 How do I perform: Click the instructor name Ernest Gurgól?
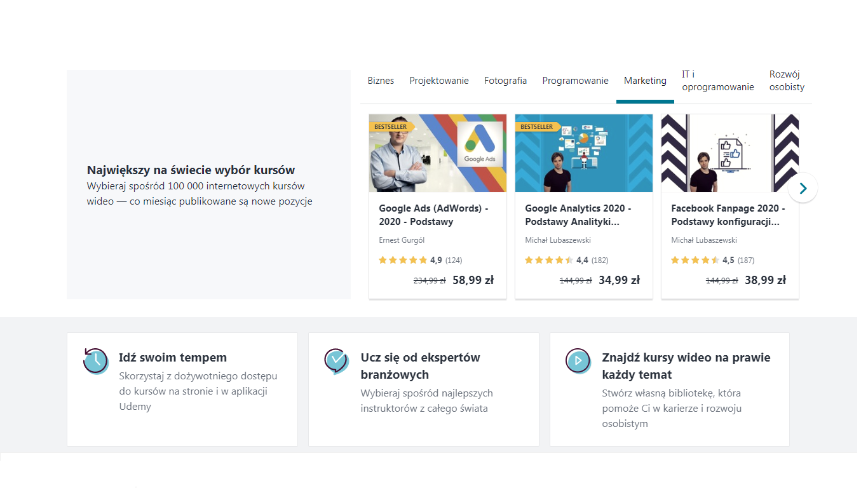(402, 240)
